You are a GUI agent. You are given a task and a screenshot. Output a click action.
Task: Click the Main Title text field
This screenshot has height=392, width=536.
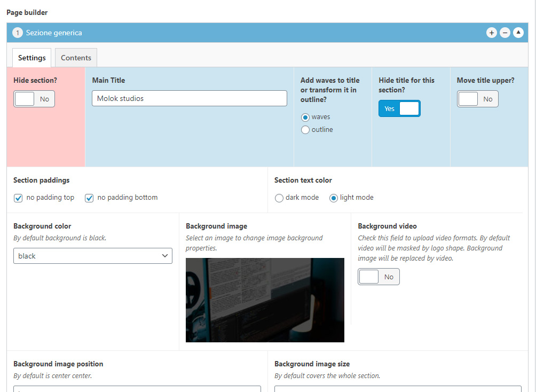[190, 98]
